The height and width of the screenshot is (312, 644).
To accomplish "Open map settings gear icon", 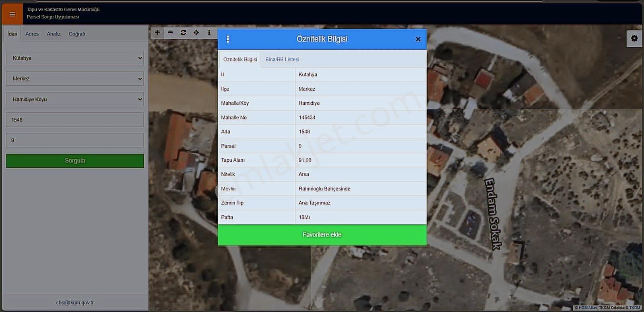I will point(634,39).
